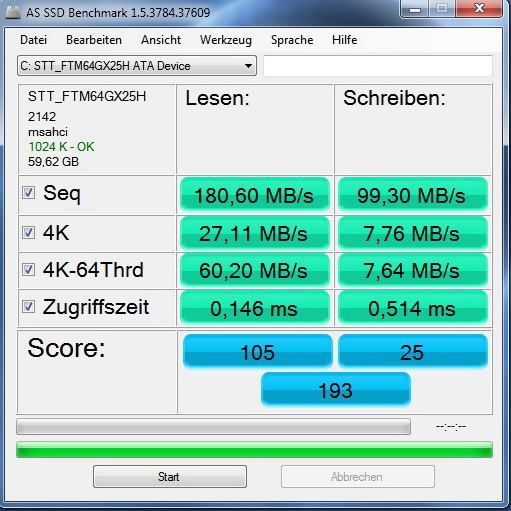Select the C: STT_FTM64GX25H ATA Device combo box
Screen dimensions: 511x511
pyautogui.click(x=137, y=66)
